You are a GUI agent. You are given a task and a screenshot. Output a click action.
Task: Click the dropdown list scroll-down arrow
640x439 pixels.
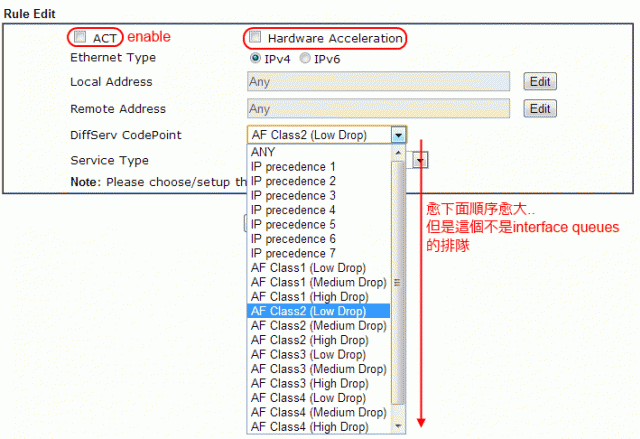(398, 426)
